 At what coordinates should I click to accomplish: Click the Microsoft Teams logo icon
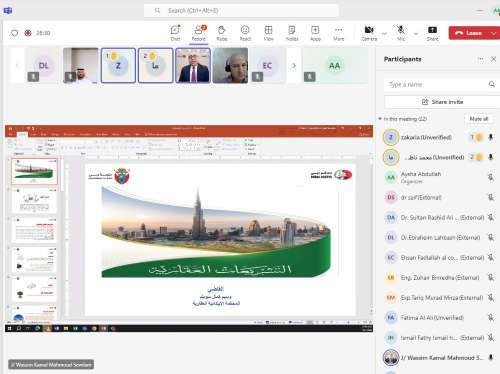pyautogui.click(x=8, y=10)
